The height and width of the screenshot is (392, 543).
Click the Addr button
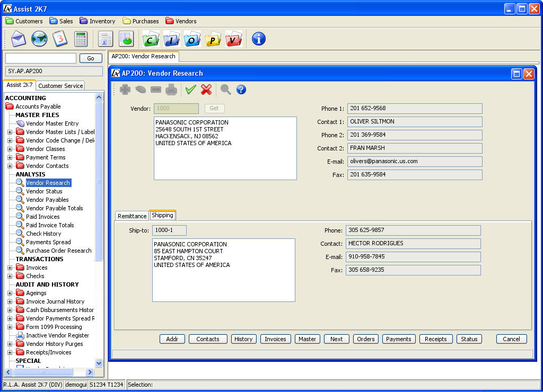click(x=172, y=339)
